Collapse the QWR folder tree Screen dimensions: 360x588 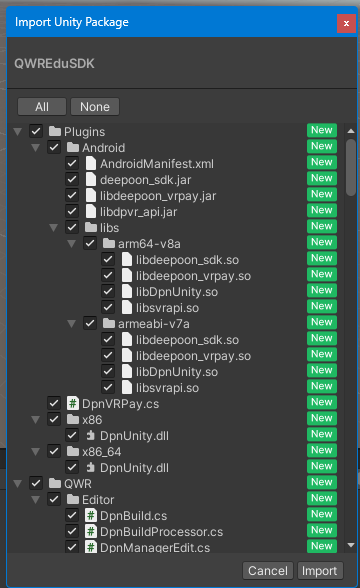point(17,484)
